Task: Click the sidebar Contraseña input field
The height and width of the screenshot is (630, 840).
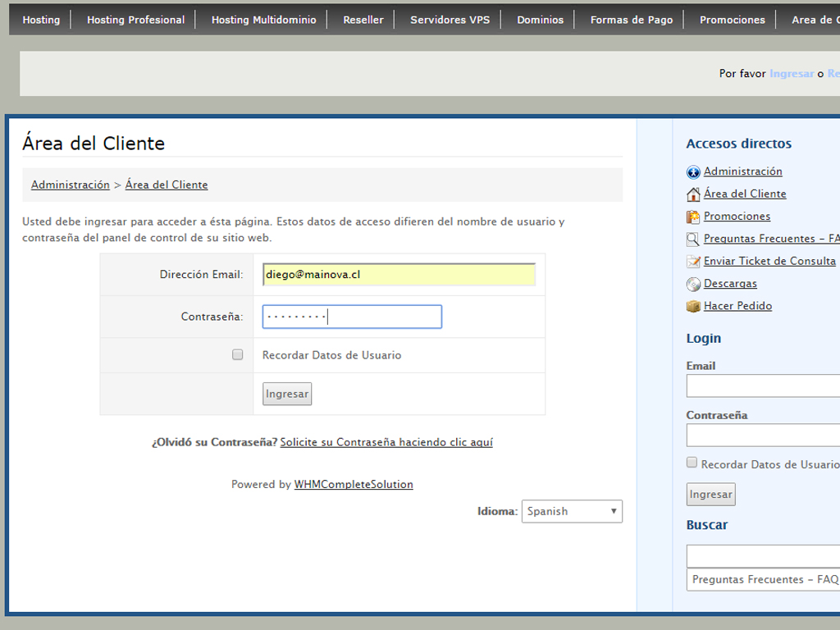Action: click(x=763, y=436)
